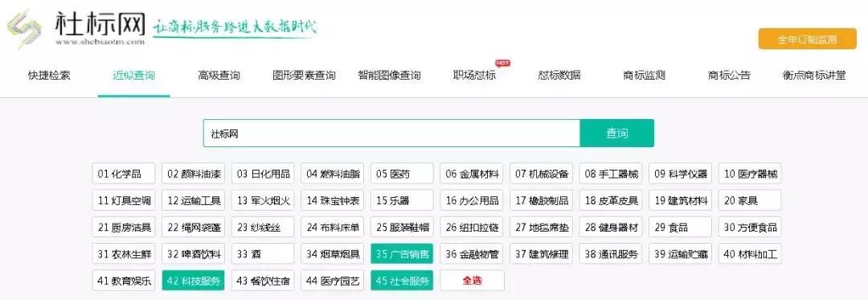Image resolution: width=868 pixels, height=300 pixels.
Task: Select the 近似查询 tab
Action: pos(134,76)
